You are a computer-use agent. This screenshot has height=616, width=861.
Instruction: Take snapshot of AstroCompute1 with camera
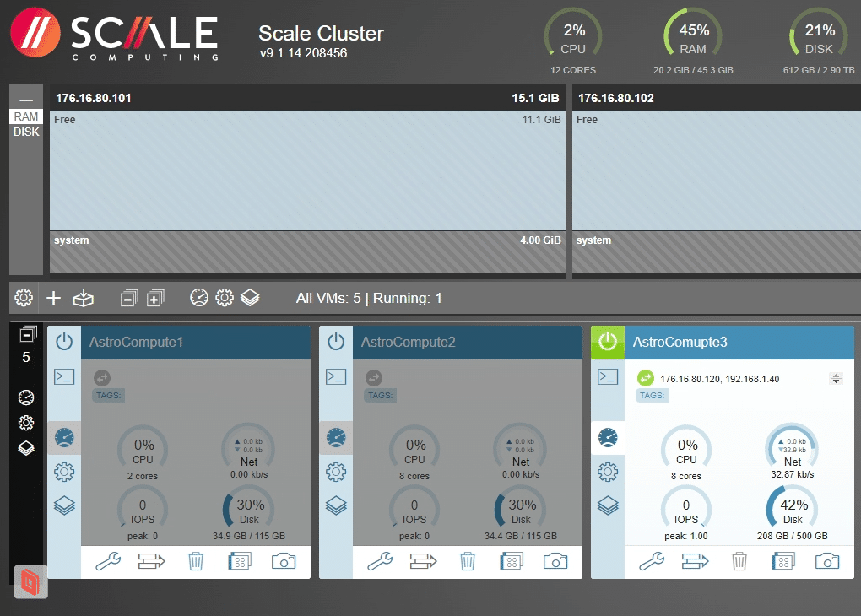tap(284, 562)
